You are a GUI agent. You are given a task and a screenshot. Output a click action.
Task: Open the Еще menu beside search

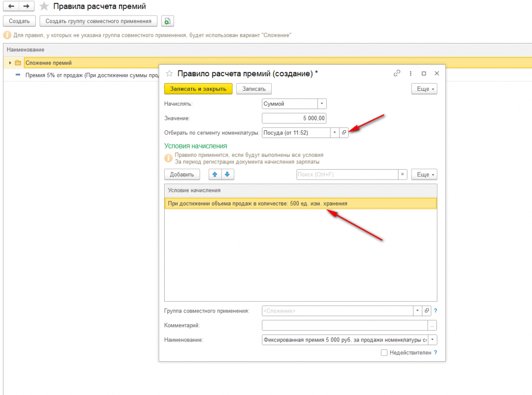coord(424,174)
